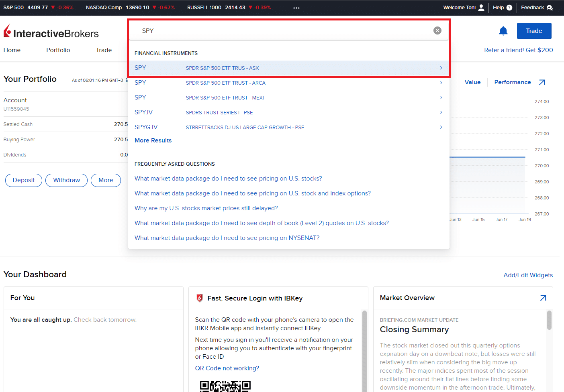The width and height of the screenshot is (564, 392).
Task: Click the More Results link
Action: point(153,140)
